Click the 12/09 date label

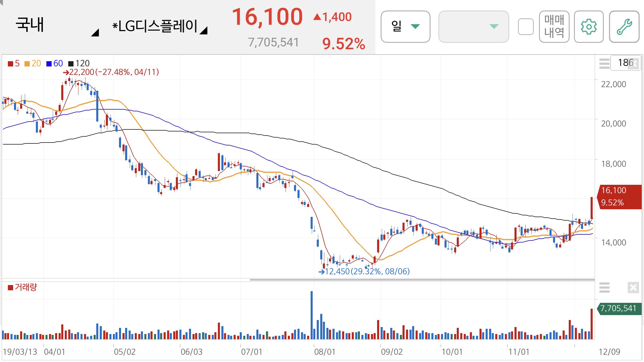point(609,352)
